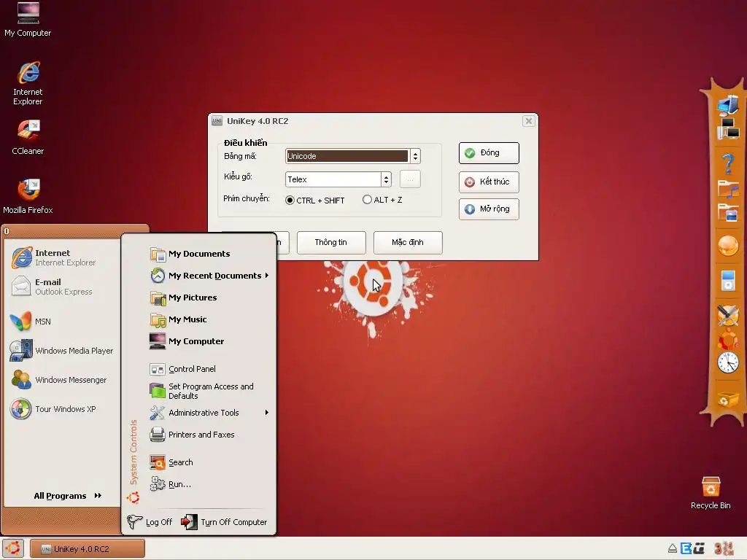Open the Recycle Bin on desktop
Screen dimensions: 747x560
coord(711,494)
